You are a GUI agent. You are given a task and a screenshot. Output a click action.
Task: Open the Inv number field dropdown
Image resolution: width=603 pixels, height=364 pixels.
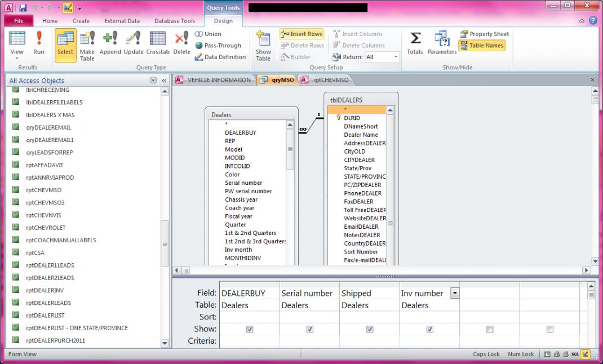(455, 293)
